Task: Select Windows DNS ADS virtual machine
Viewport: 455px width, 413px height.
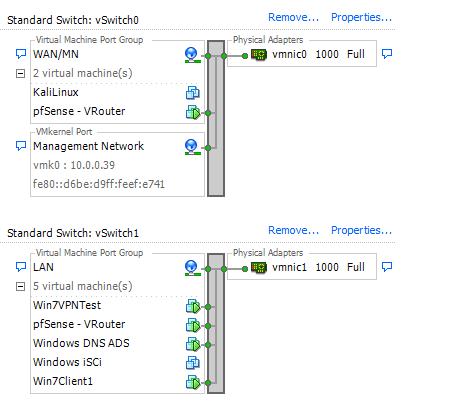Action: click(81, 343)
